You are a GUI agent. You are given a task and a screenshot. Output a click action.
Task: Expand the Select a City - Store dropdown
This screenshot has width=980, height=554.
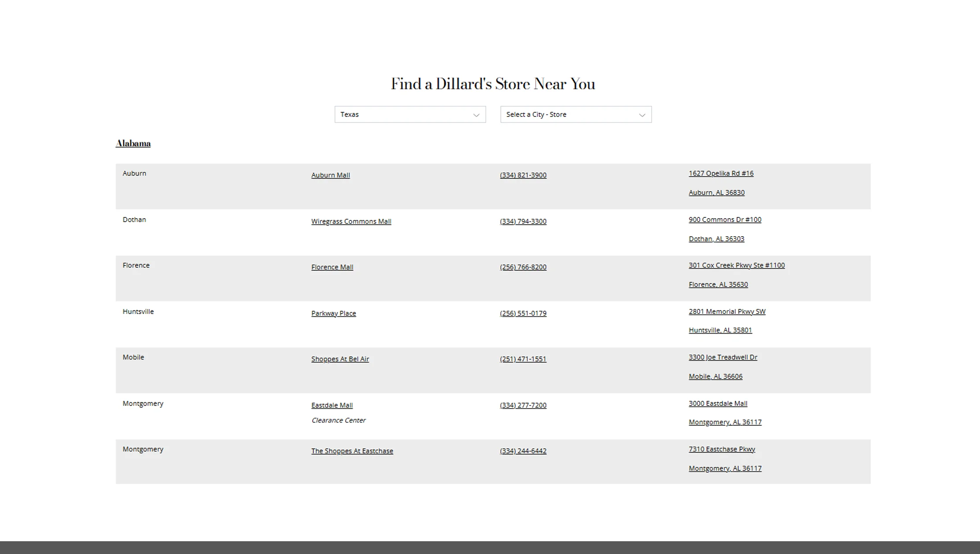point(575,114)
